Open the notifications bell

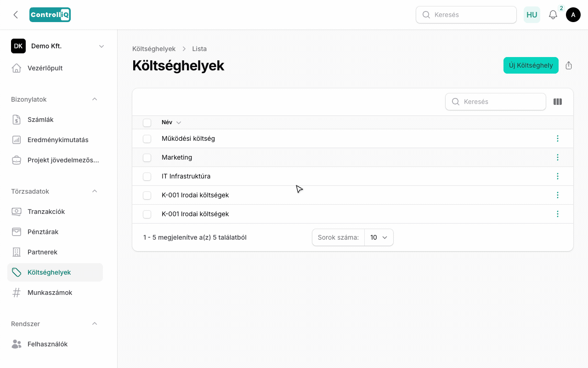[553, 15]
